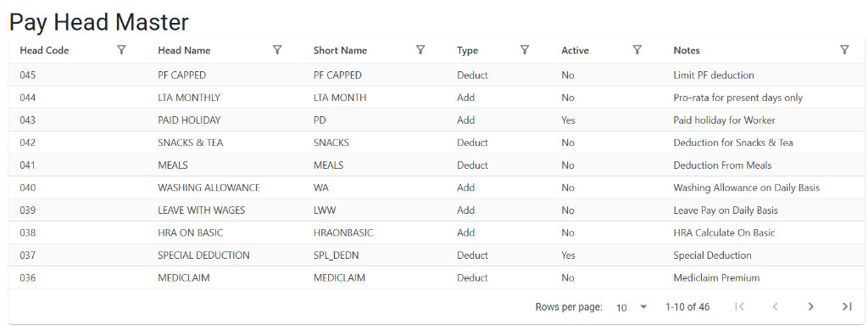868x336 pixels.
Task: Go to the previous page of results
Action: (x=775, y=306)
